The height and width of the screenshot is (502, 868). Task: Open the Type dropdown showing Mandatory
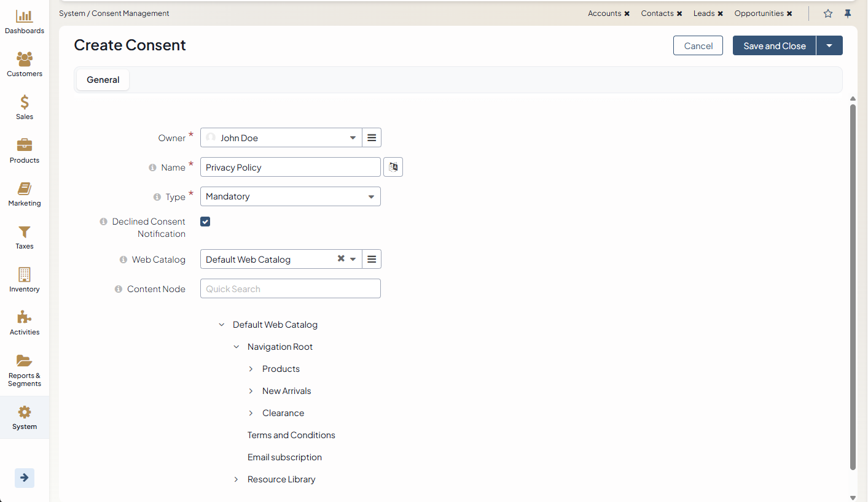[290, 196]
